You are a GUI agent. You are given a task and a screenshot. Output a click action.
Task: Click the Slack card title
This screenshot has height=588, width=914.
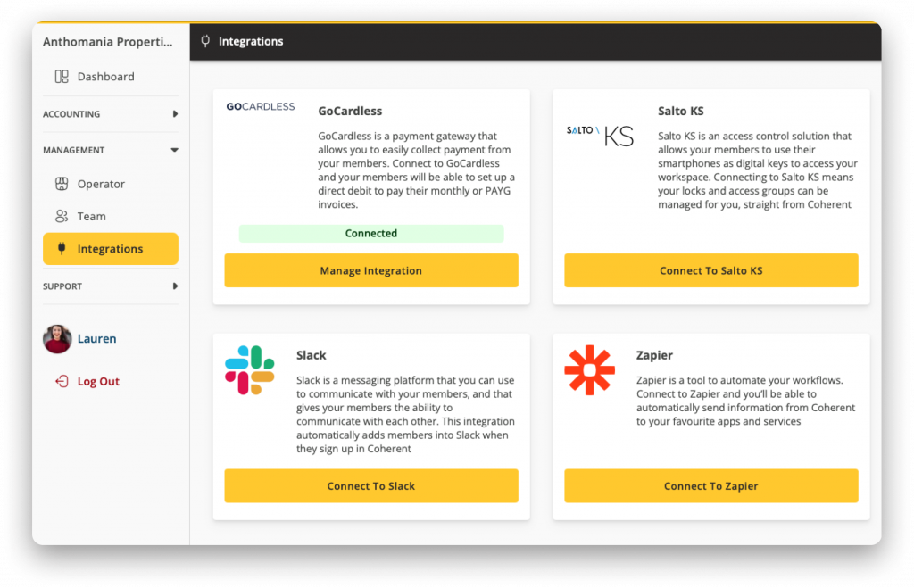pos(312,355)
